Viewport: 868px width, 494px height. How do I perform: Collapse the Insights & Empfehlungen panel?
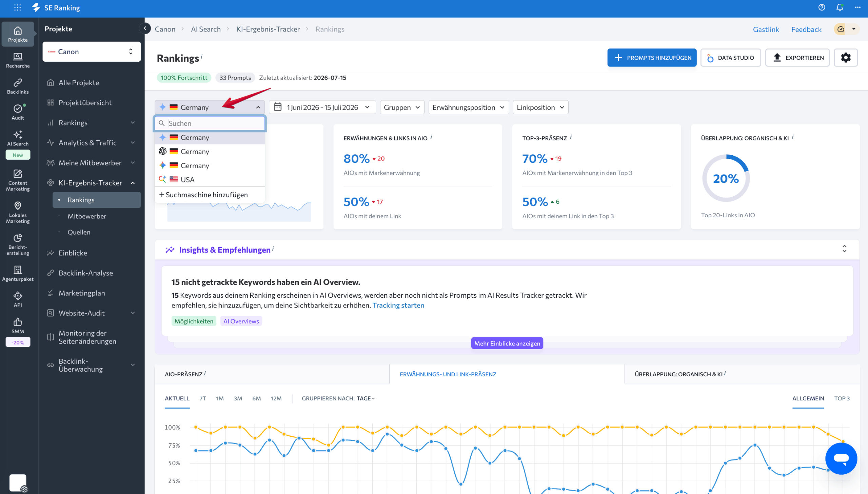(844, 249)
